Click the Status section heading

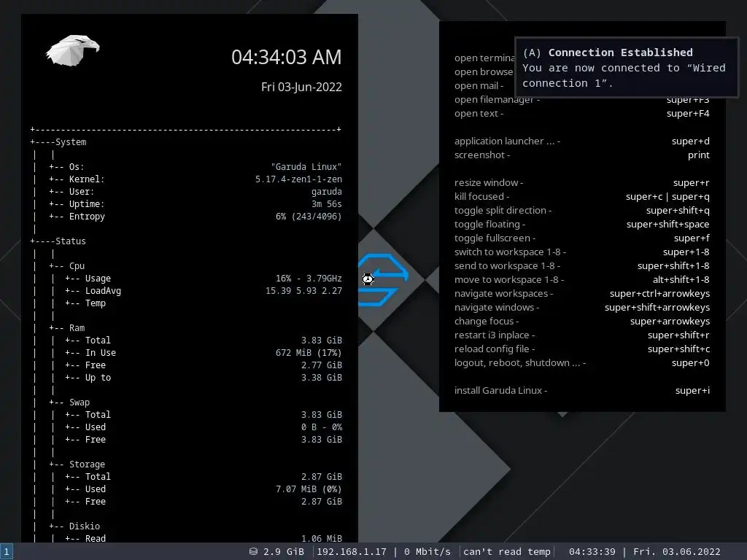point(71,241)
